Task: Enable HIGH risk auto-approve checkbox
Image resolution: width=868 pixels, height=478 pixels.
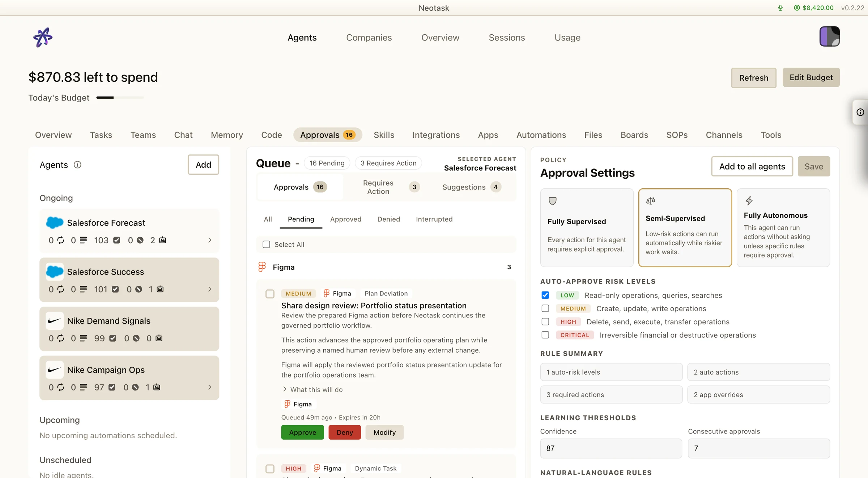Action: tap(545, 321)
